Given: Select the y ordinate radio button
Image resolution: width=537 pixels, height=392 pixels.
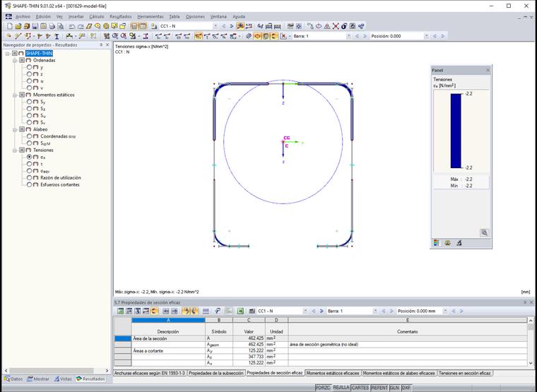Looking at the screenshot, I should (x=30, y=67).
